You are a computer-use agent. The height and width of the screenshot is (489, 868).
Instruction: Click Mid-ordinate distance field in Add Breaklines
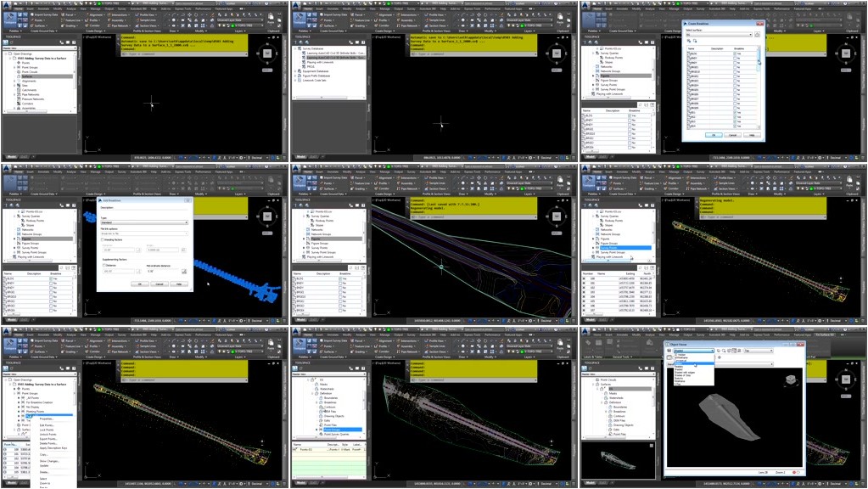(x=163, y=272)
